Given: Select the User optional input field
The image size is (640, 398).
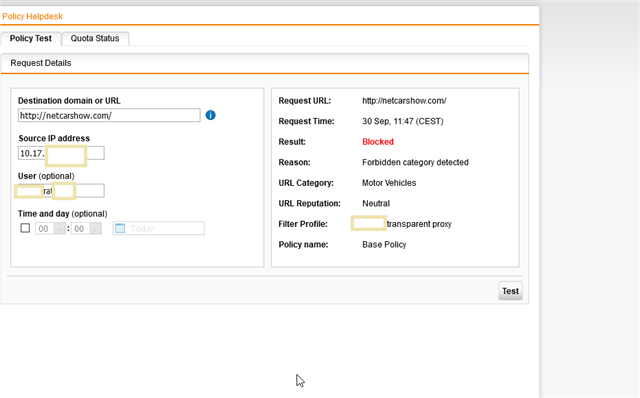Looking at the screenshot, I should point(61,191).
